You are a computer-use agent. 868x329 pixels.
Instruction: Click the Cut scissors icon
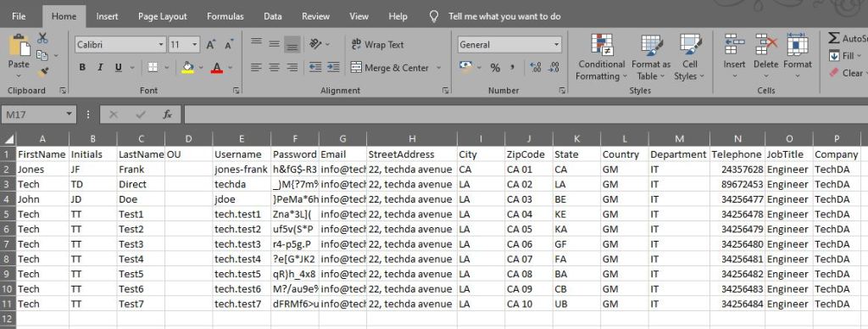tap(42, 38)
